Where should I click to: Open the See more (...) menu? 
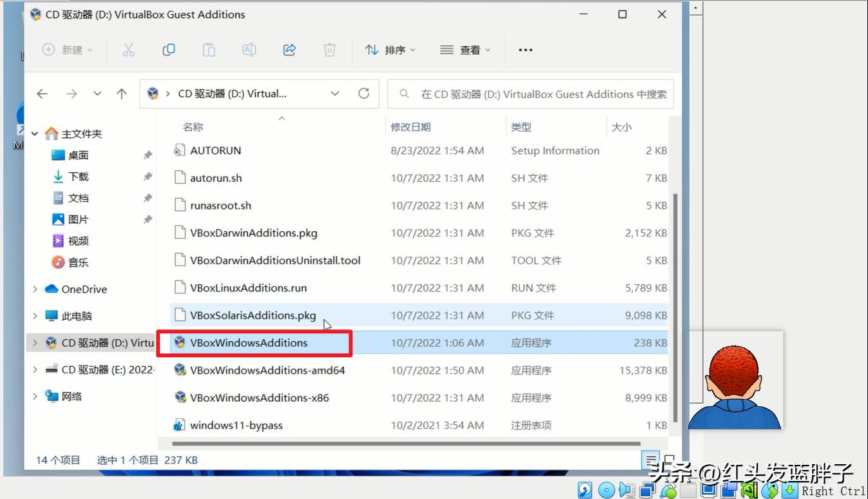coord(525,50)
